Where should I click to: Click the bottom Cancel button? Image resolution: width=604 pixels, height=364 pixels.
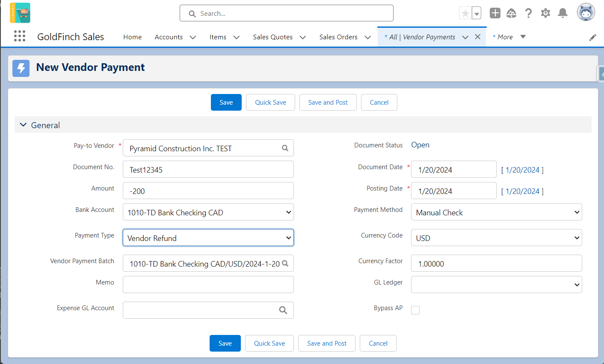click(x=378, y=343)
